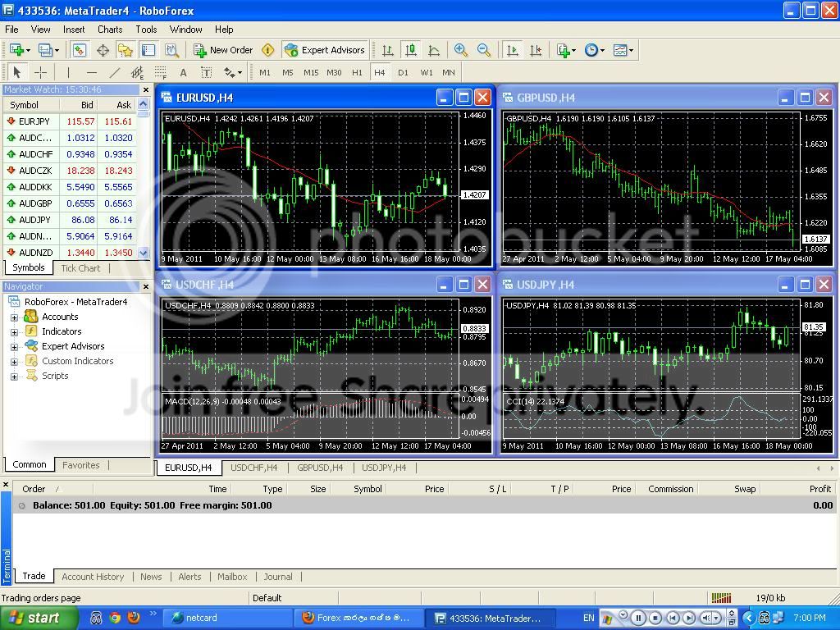The height and width of the screenshot is (630, 840).
Task: Sort orders by Profit column header
Action: click(x=819, y=489)
